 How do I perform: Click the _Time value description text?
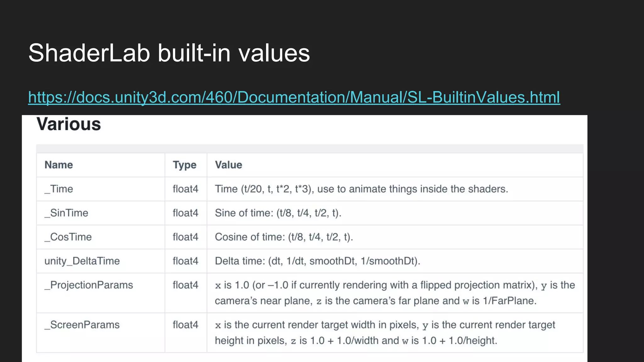click(x=361, y=189)
